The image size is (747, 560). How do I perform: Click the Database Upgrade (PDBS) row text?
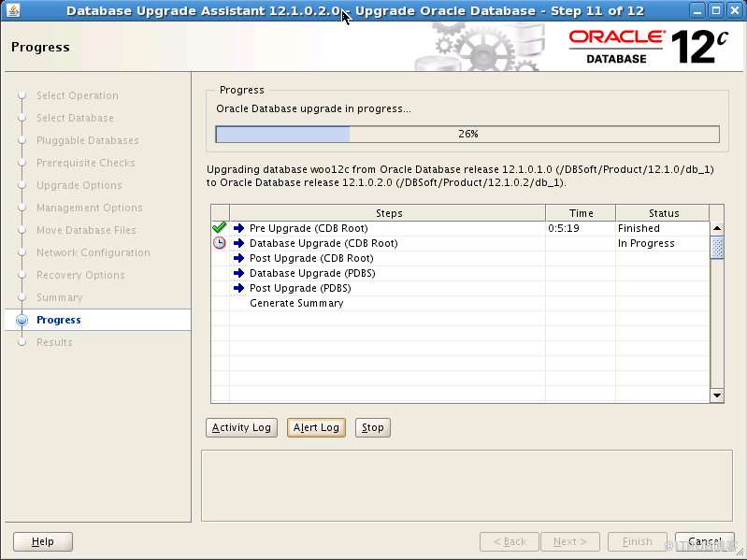pos(312,273)
